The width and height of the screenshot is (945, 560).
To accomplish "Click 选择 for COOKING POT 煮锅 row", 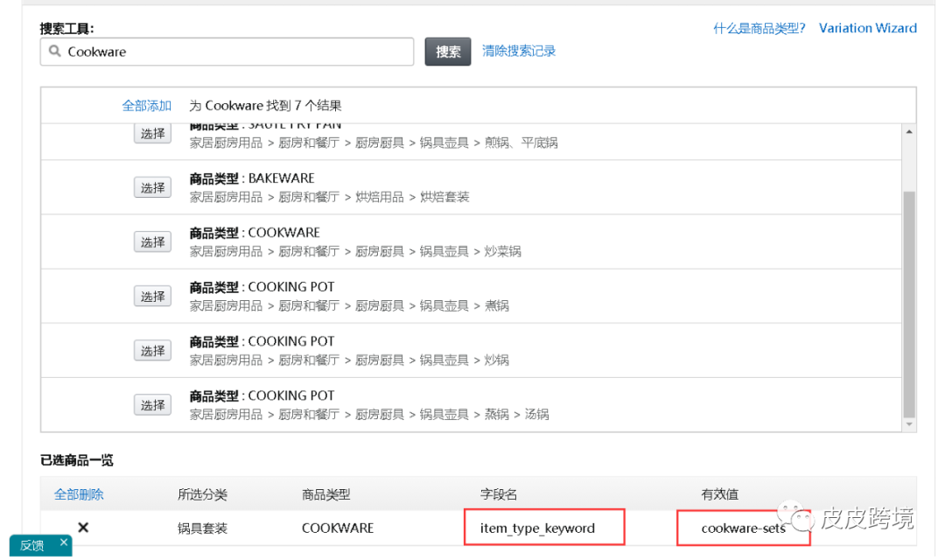I will [x=152, y=297].
